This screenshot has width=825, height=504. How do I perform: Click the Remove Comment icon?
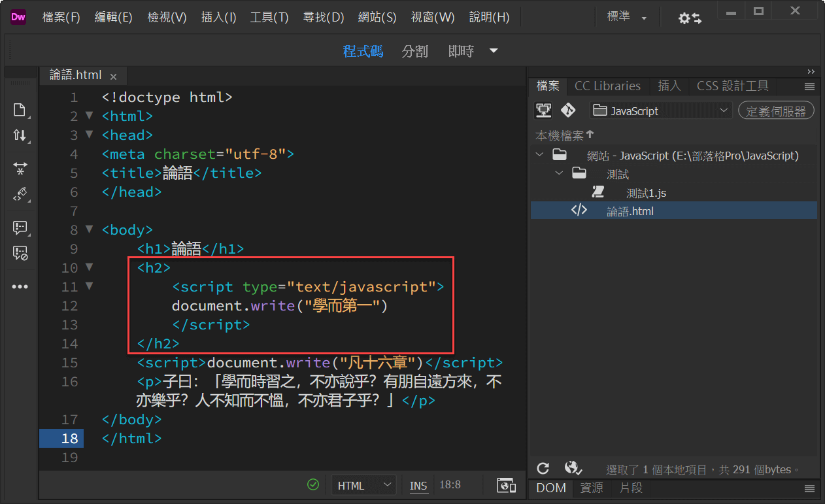[20, 253]
